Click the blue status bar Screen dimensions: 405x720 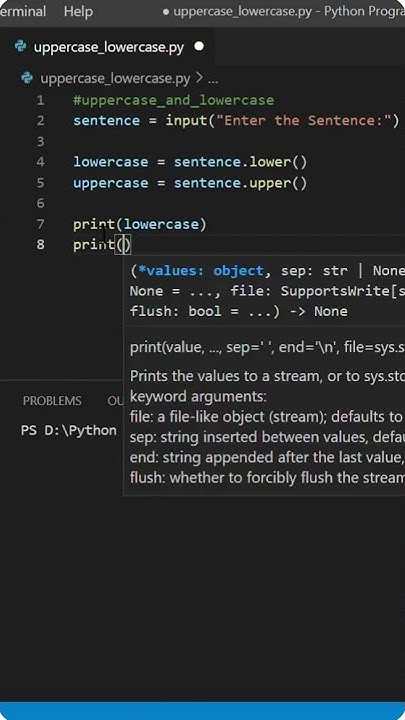point(202,711)
